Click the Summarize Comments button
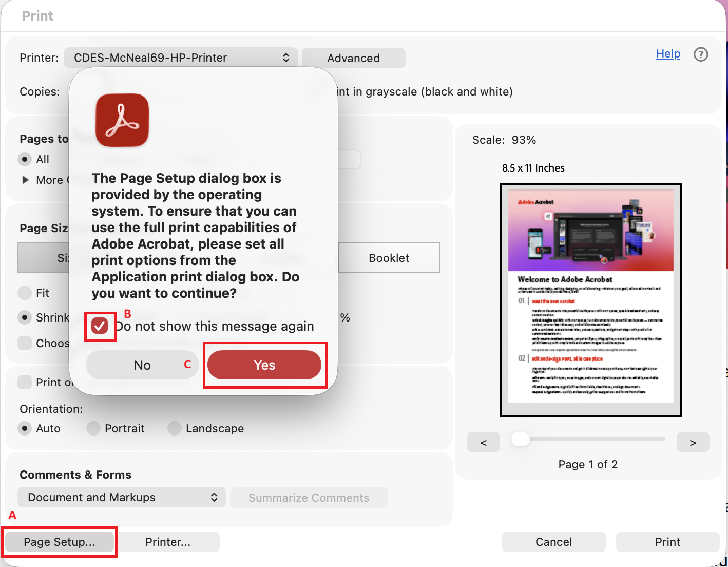Screen dimensions: 728x567 (x=309, y=498)
